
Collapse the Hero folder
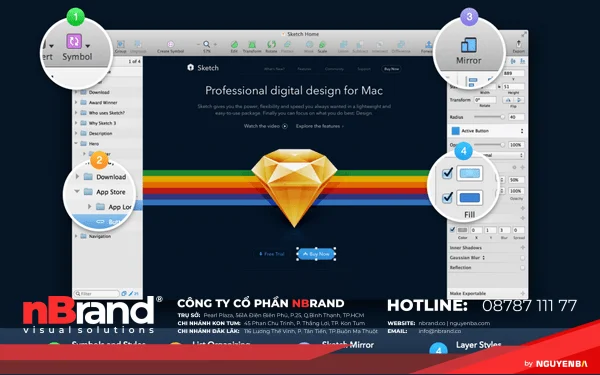tap(76, 144)
